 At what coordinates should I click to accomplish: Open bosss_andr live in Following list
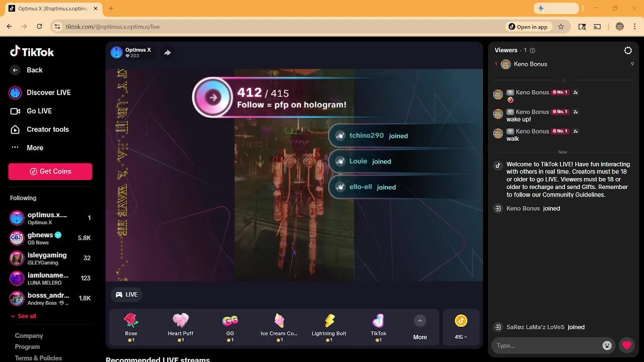click(50, 299)
